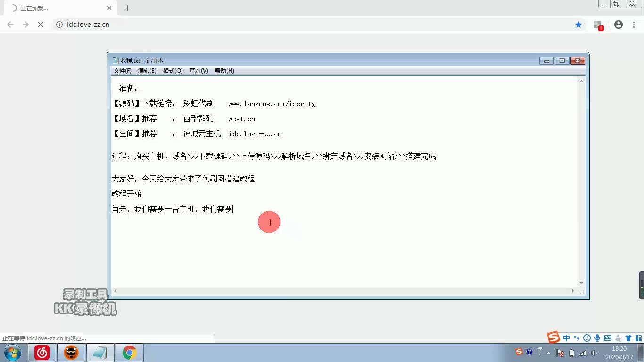Bookmark this page with the star icon
The image size is (644, 362).
coord(578,25)
